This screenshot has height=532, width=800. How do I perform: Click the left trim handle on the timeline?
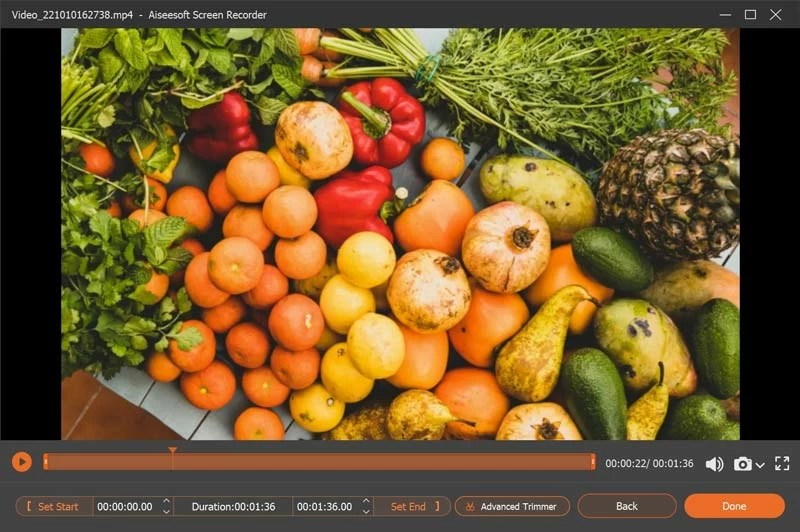[45, 462]
